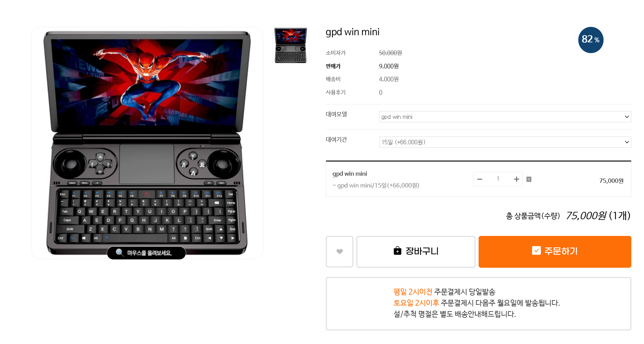644x344 pixels.
Task: Click the 사용후기 review count
Action: (380, 92)
